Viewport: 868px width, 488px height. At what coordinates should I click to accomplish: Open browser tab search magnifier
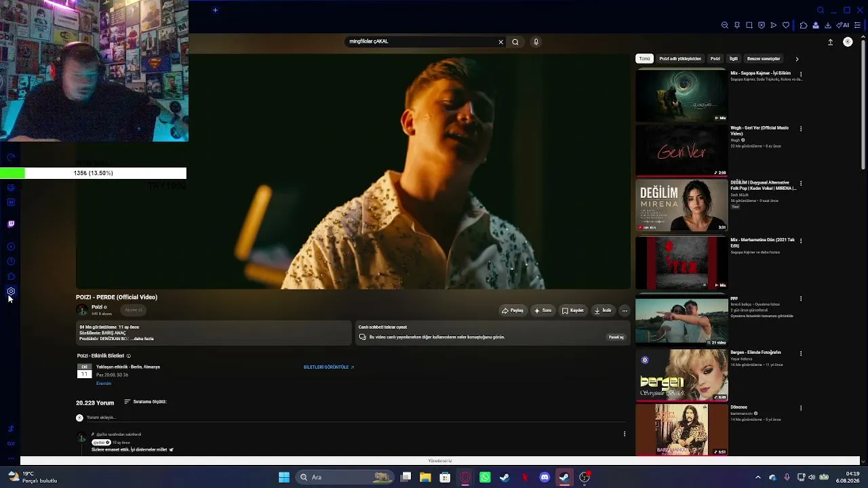(x=821, y=10)
